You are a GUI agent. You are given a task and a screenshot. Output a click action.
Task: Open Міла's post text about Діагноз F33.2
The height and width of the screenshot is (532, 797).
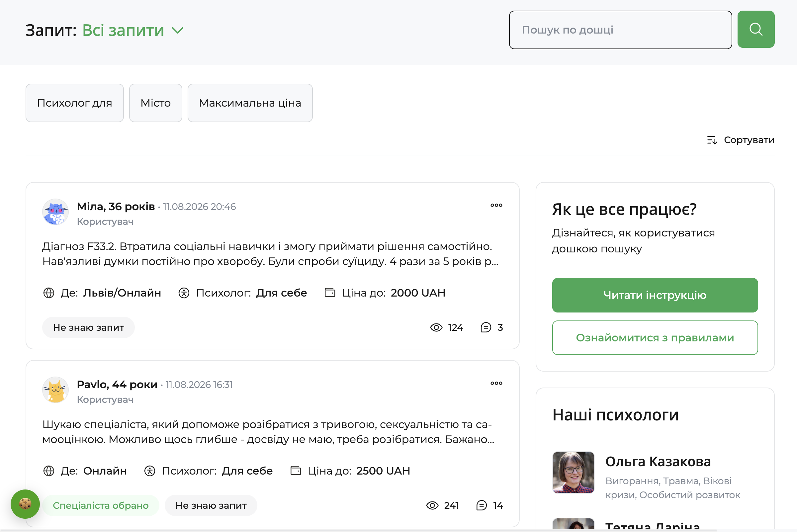pos(270,254)
